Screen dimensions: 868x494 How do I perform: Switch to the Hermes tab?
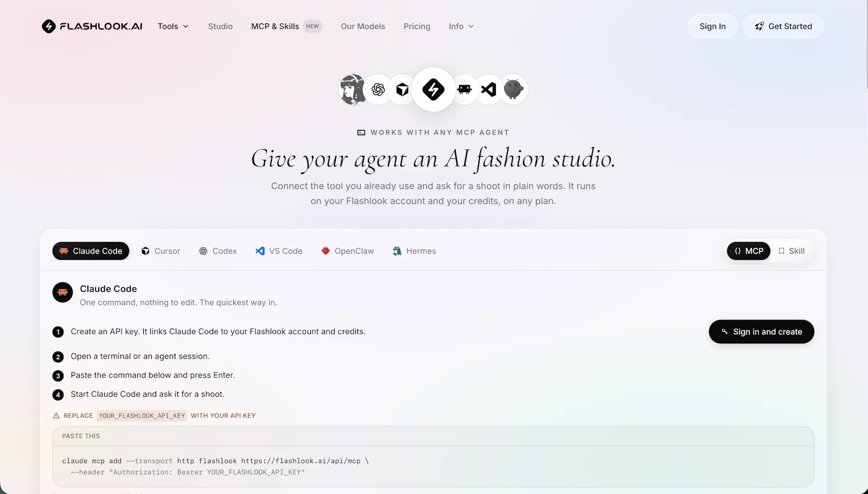coord(414,251)
